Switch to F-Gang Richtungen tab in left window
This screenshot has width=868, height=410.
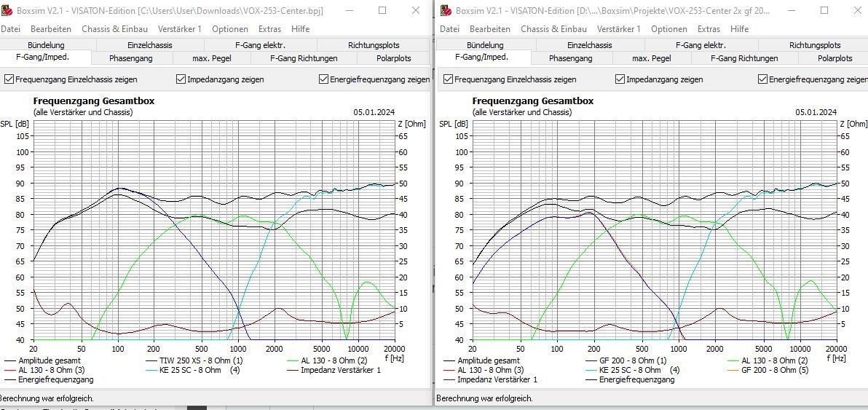(304, 58)
